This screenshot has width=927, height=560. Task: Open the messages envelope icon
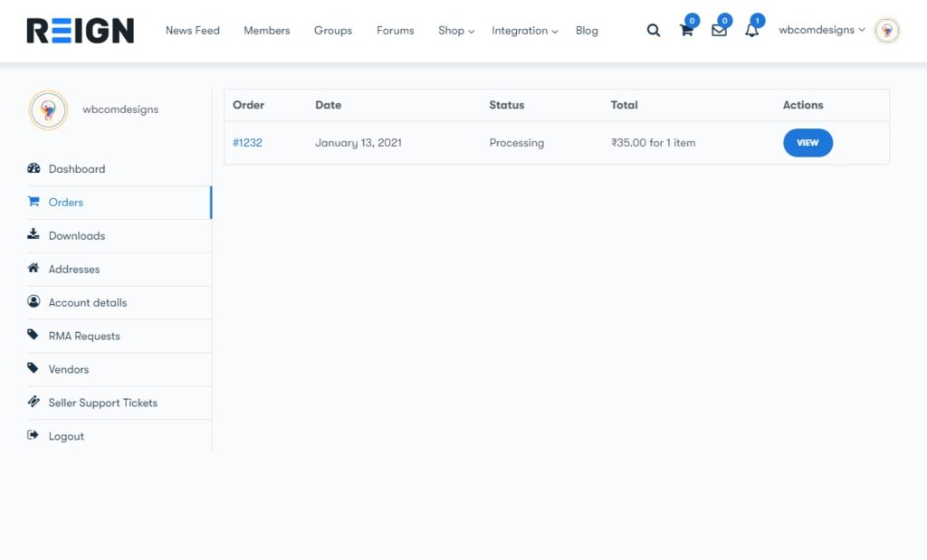pos(719,31)
